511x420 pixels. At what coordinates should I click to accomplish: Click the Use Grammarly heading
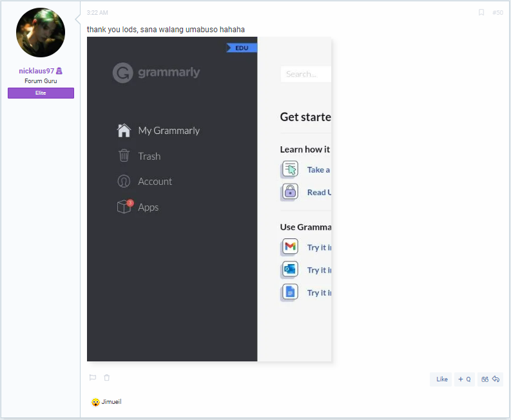click(x=305, y=227)
